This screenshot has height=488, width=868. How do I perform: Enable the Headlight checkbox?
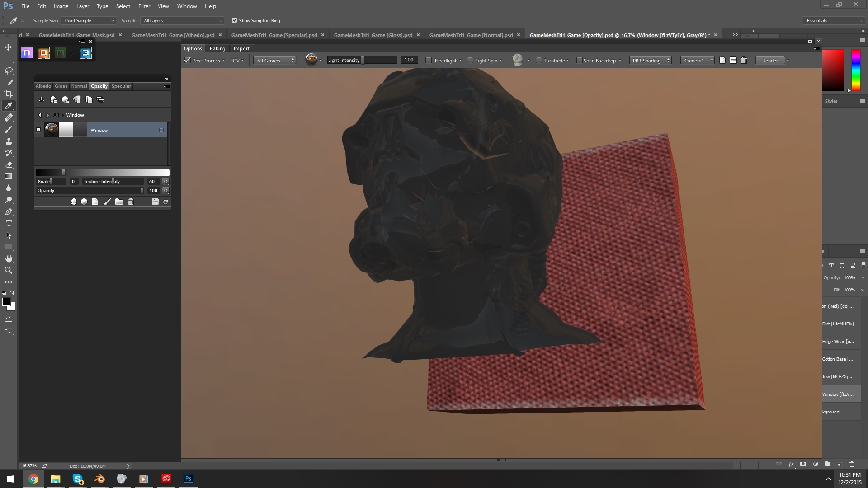click(429, 61)
